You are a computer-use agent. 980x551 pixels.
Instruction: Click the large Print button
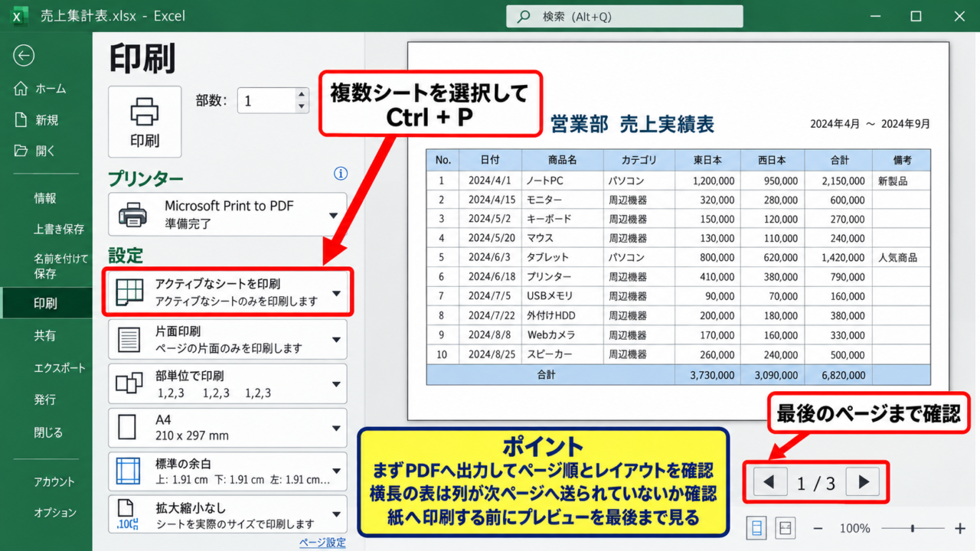145,122
